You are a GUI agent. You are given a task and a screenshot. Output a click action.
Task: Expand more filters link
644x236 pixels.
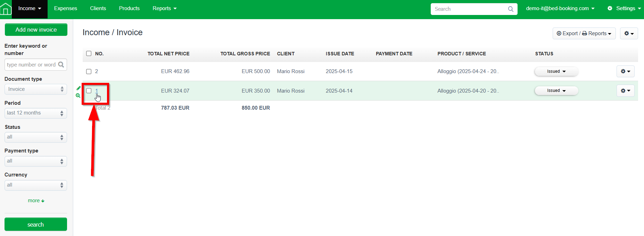click(x=36, y=200)
